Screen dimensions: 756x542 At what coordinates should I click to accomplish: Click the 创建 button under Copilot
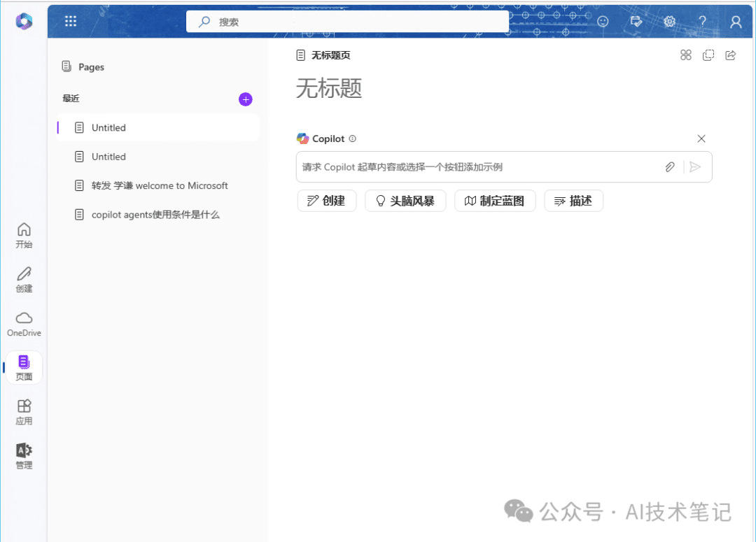pos(327,201)
